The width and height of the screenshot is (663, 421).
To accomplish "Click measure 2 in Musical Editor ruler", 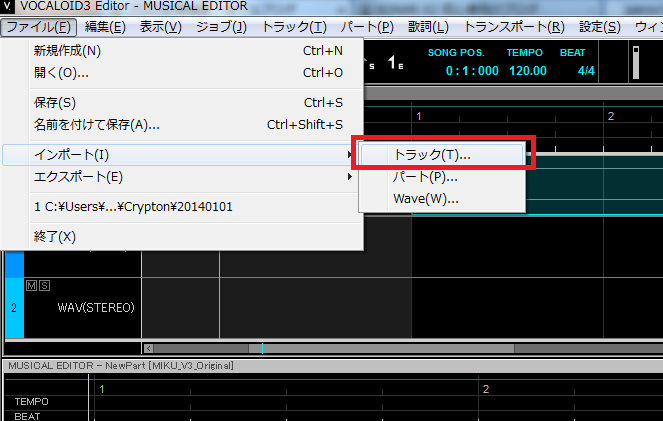I will pyautogui.click(x=486, y=389).
